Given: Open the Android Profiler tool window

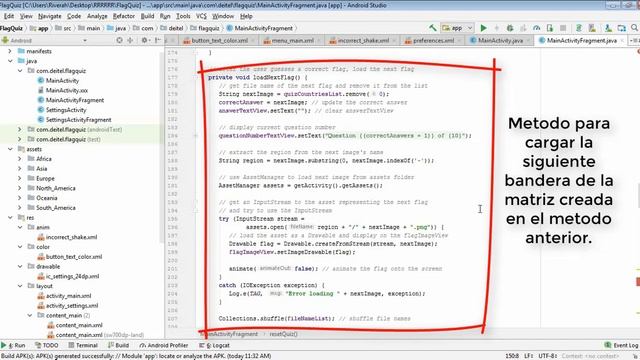Looking at the screenshot, I should 164,345.
